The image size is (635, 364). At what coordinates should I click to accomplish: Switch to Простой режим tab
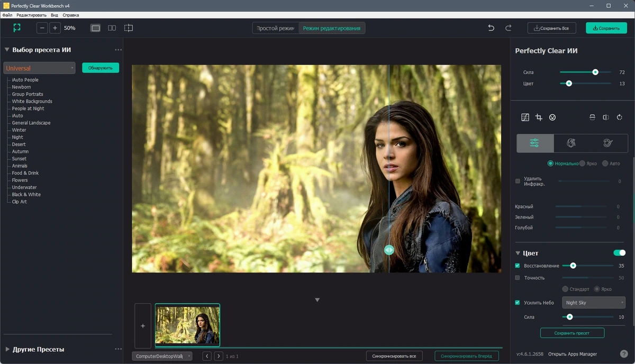tap(275, 28)
